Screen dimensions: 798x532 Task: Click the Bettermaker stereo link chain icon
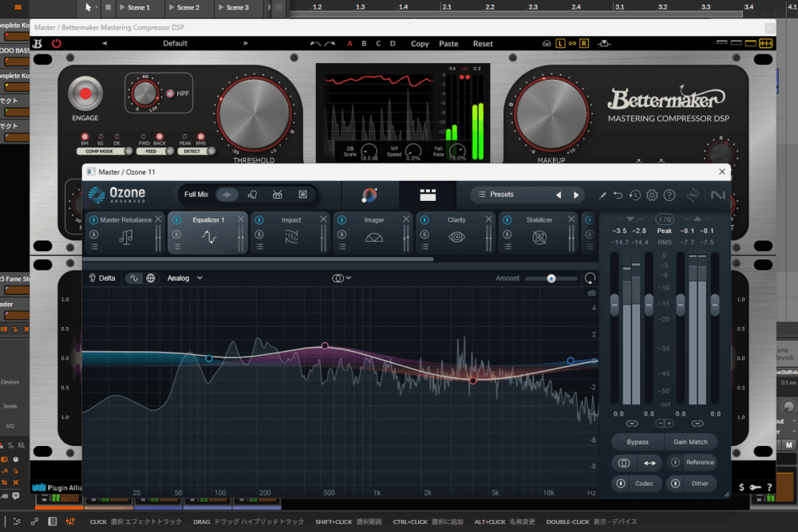[572, 44]
